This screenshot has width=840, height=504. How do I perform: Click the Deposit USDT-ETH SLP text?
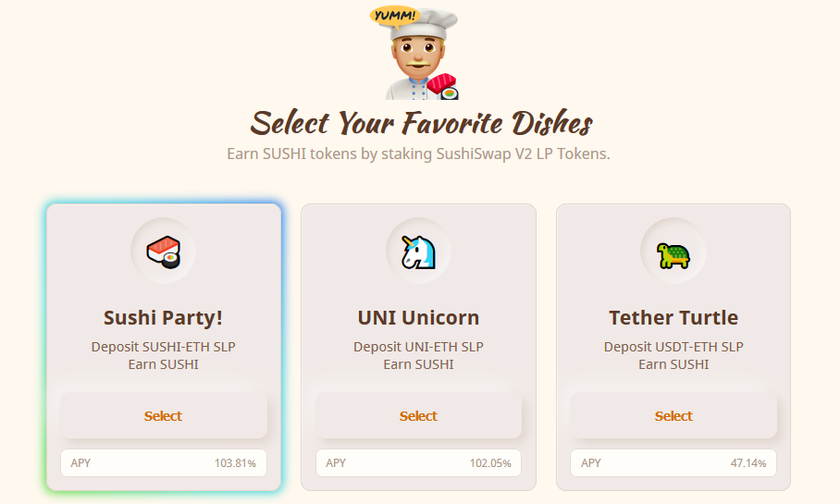[x=673, y=347]
